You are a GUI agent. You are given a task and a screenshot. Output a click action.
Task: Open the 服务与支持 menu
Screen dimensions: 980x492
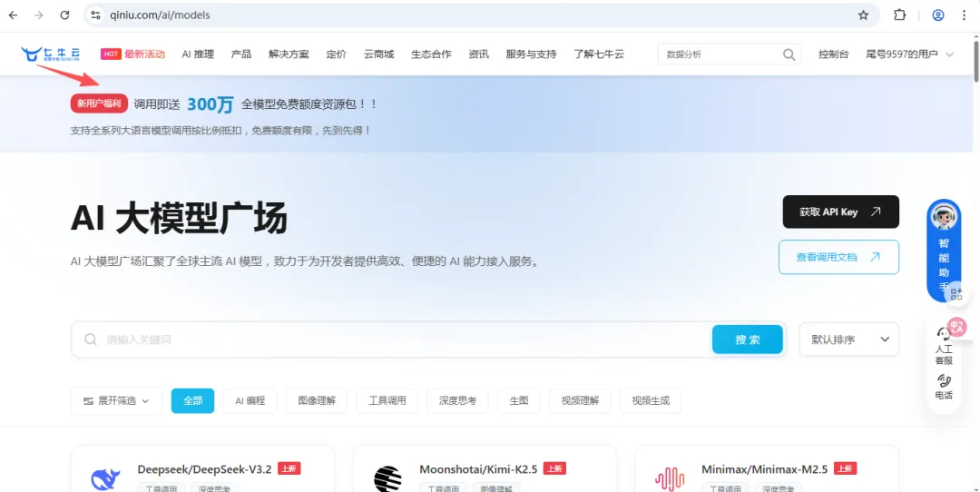(531, 54)
